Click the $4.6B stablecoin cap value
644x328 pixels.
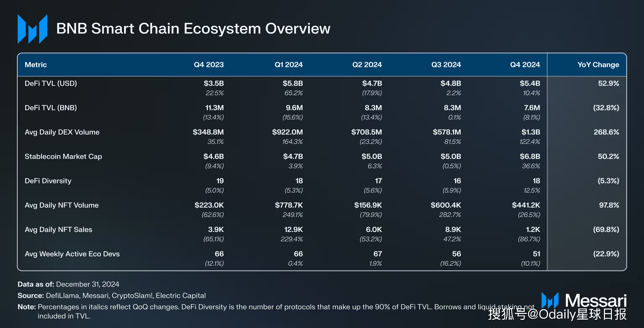pyautogui.click(x=213, y=157)
